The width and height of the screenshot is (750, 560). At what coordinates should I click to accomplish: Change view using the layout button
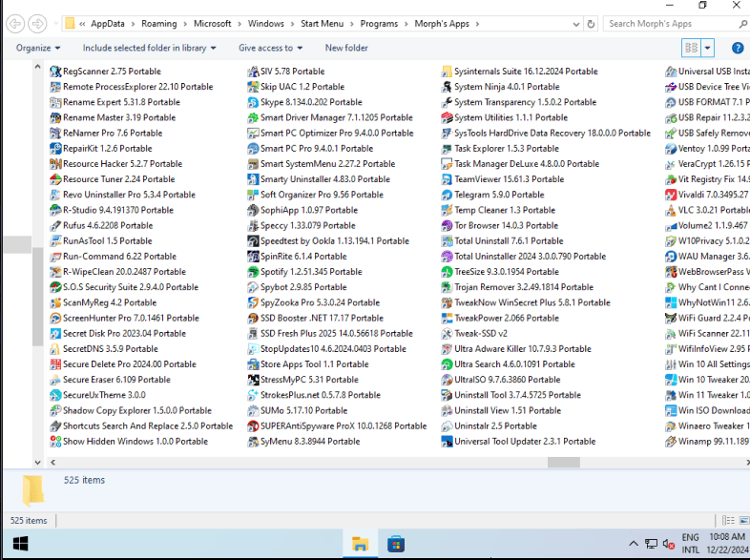(692, 48)
